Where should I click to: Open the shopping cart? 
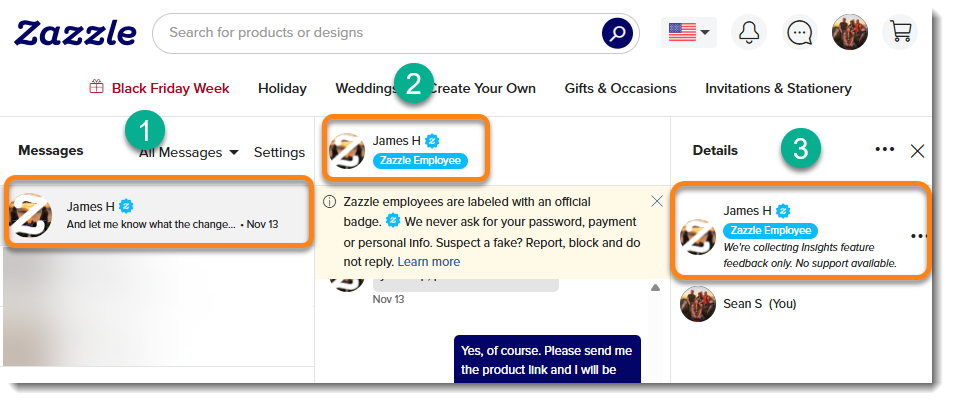click(x=900, y=32)
